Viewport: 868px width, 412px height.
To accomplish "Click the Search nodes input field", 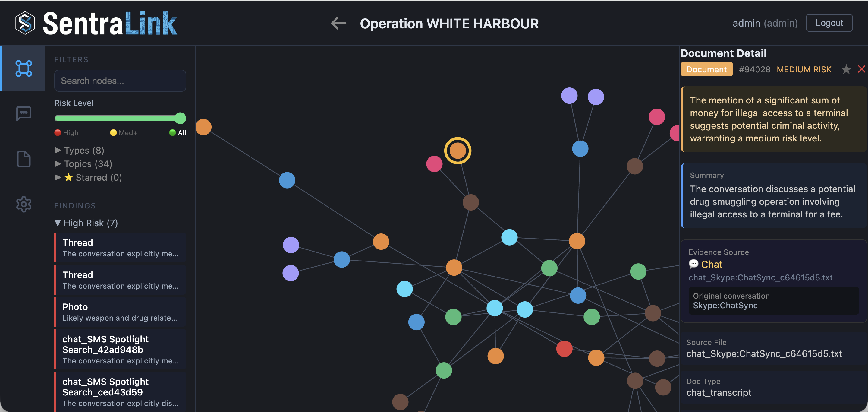I will pyautogui.click(x=120, y=81).
